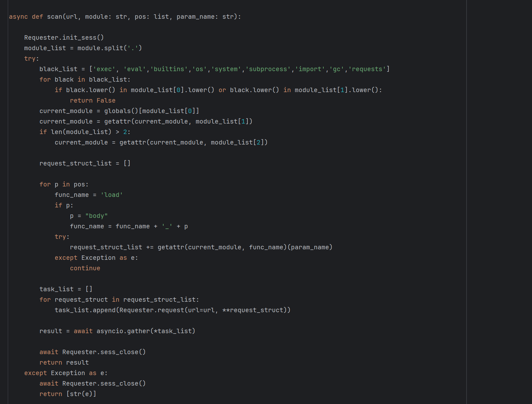Image resolution: width=532 pixels, height=404 pixels.
Task: Click the 'if len(module_list) > 2:' line
Action: point(85,132)
